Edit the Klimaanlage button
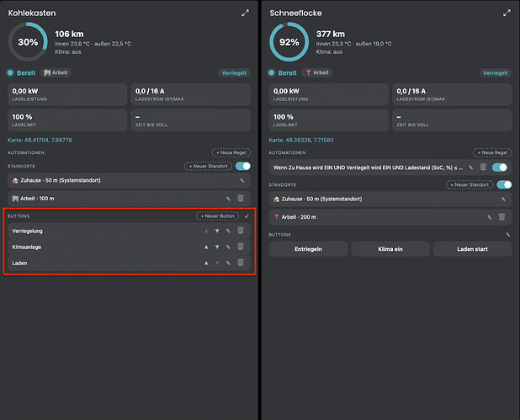 228,247
